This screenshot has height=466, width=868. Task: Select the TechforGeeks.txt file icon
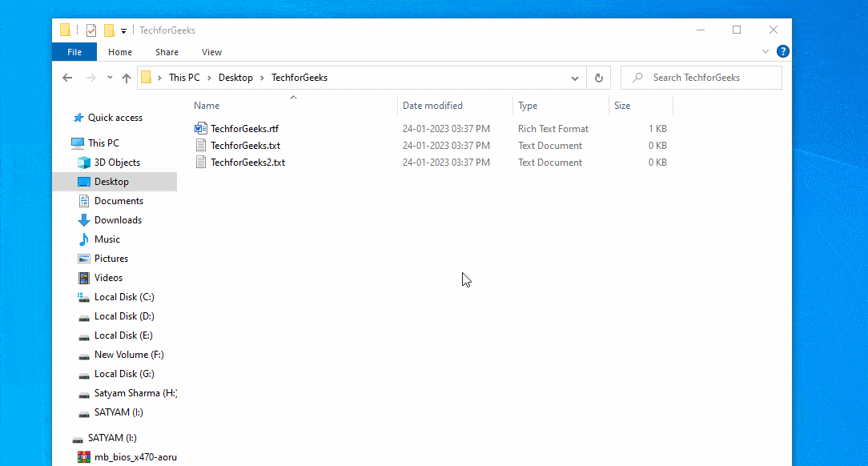pos(200,146)
